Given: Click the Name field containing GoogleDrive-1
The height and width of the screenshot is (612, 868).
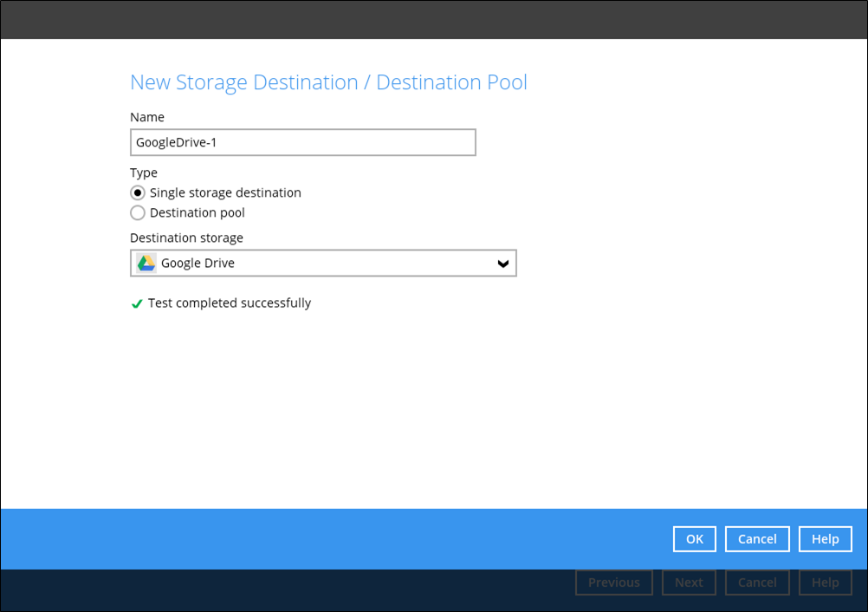Looking at the screenshot, I should coord(303,142).
